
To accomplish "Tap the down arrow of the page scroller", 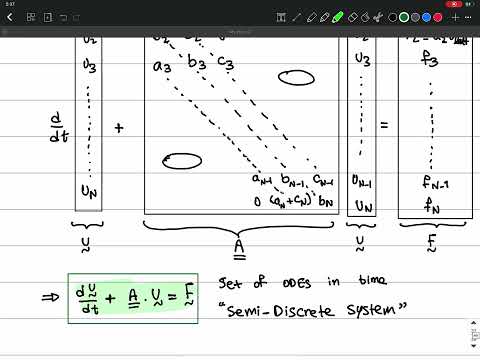I will [474, 346].
